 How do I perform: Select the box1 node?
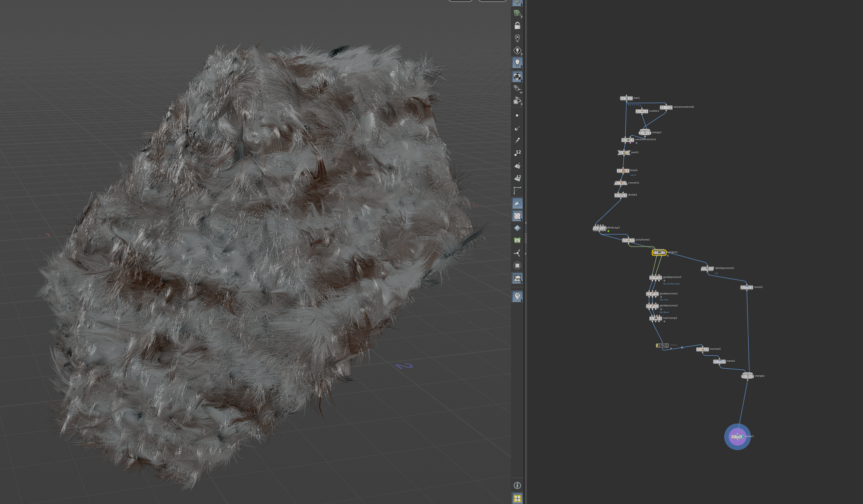(x=626, y=98)
